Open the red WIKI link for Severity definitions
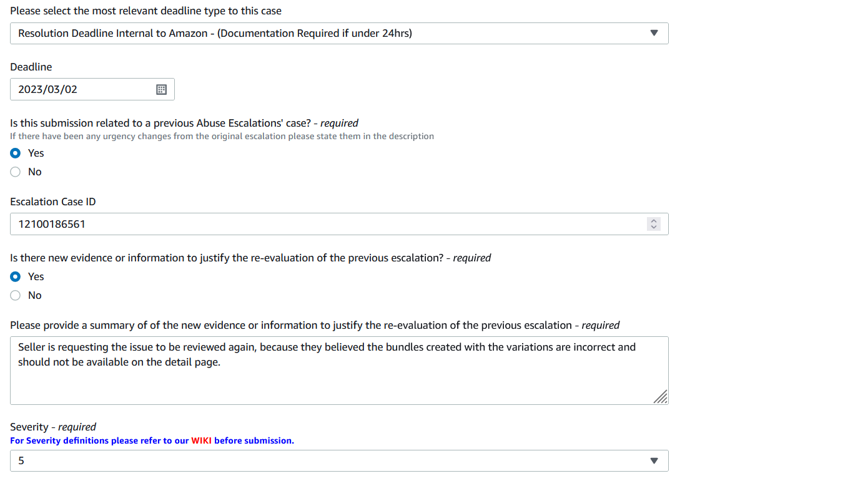 201,440
